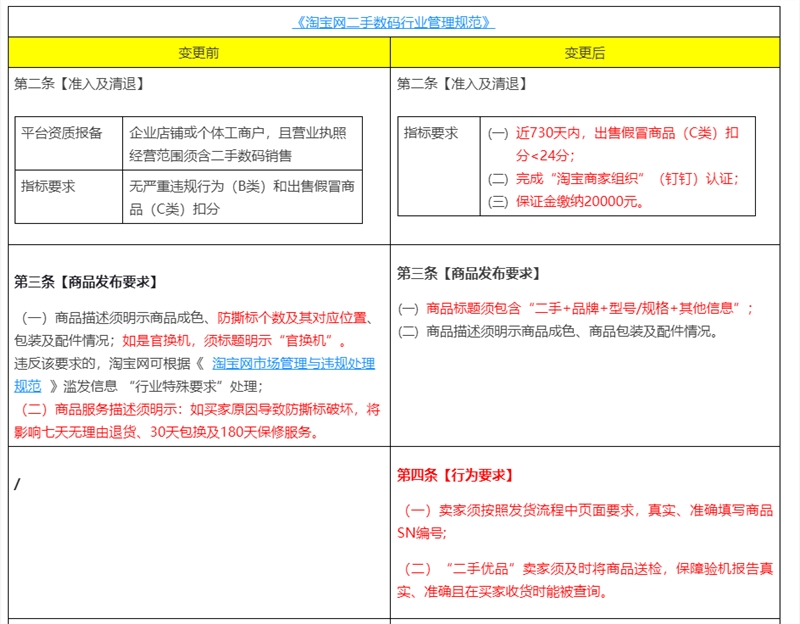Click the 滥发信息 “行业特殊要求”处理 line
The image size is (800, 624).
[x=163, y=386]
